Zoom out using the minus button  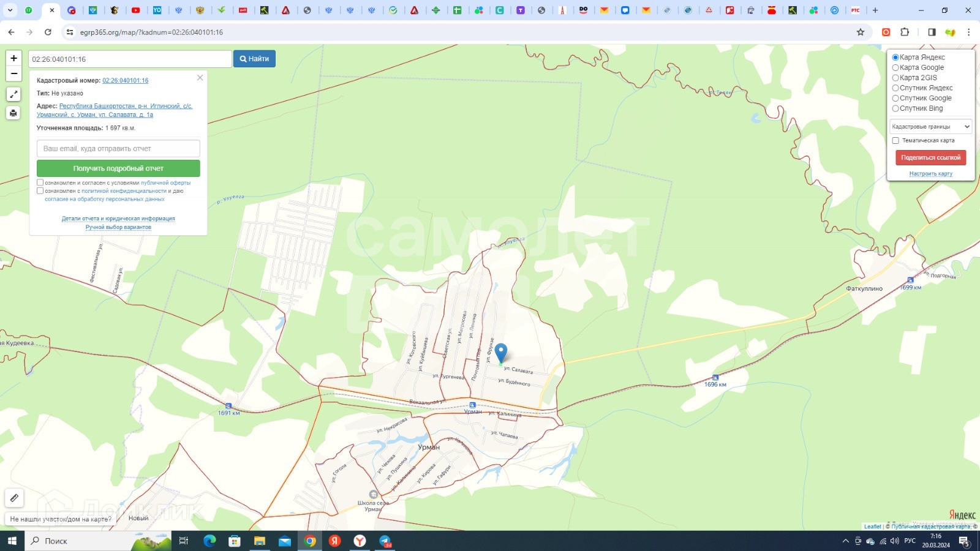point(13,73)
